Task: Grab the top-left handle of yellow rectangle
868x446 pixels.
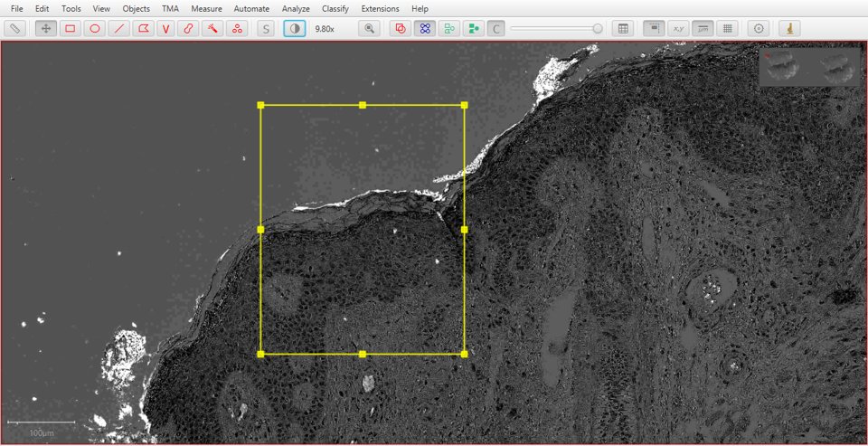Action: (x=260, y=105)
